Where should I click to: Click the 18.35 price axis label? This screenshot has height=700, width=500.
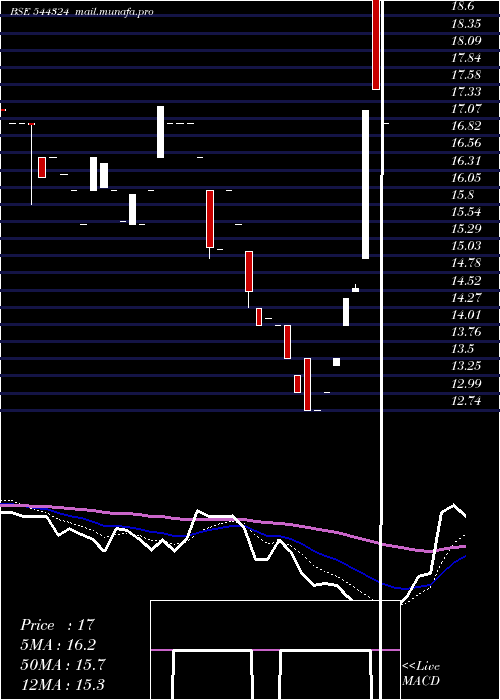466,24
